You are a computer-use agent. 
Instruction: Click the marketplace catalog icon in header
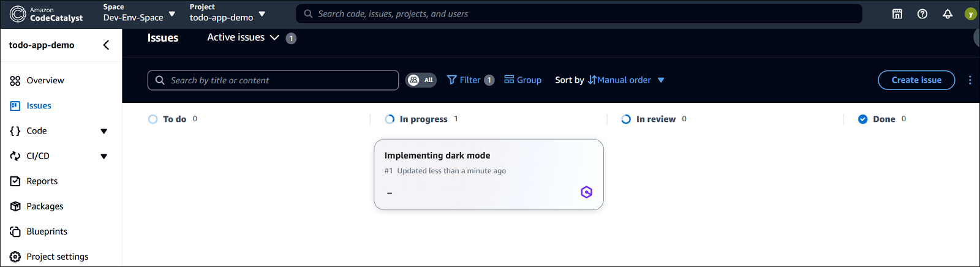click(x=897, y=14)
